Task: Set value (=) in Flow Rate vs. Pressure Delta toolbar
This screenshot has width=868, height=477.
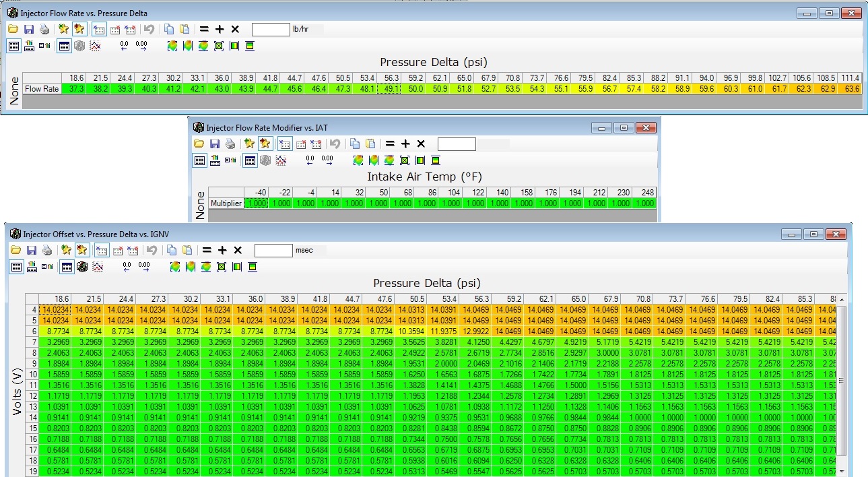Action: pyautogui.click(x=205, y=29)
